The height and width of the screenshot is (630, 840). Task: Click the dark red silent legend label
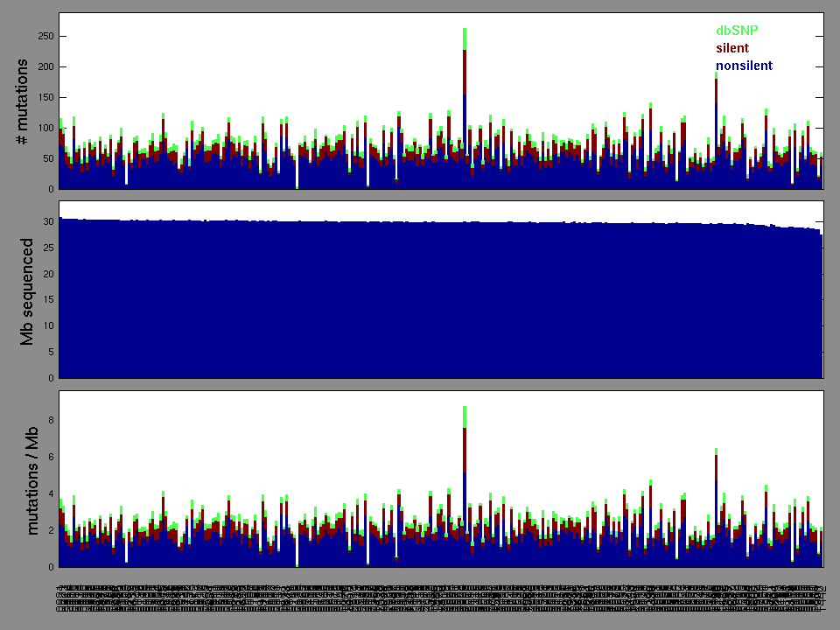[x=732, y=48]
